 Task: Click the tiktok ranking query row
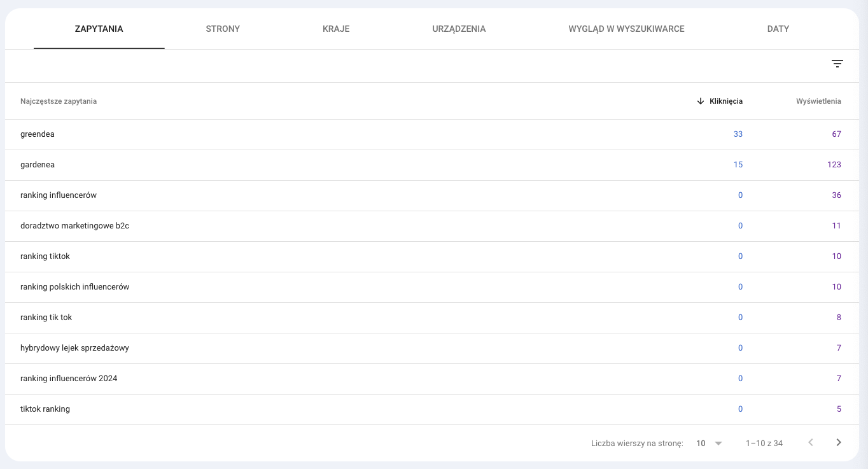(45, 409)
